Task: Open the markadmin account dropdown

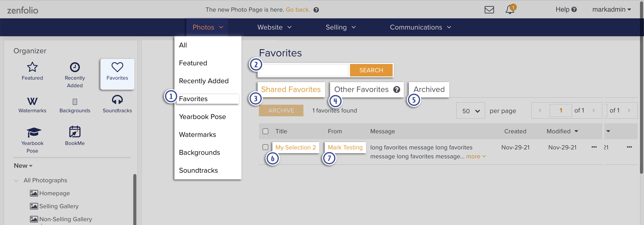Action: pyautogui.click(x=611, y=9)
